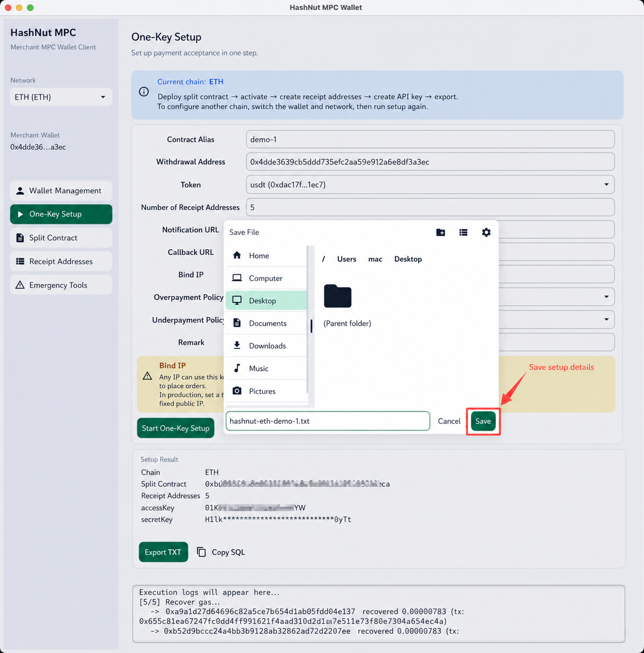Choose Home in Save File sidebar
This screenshot has height=653, width=644.
click(x=266, y=255)
